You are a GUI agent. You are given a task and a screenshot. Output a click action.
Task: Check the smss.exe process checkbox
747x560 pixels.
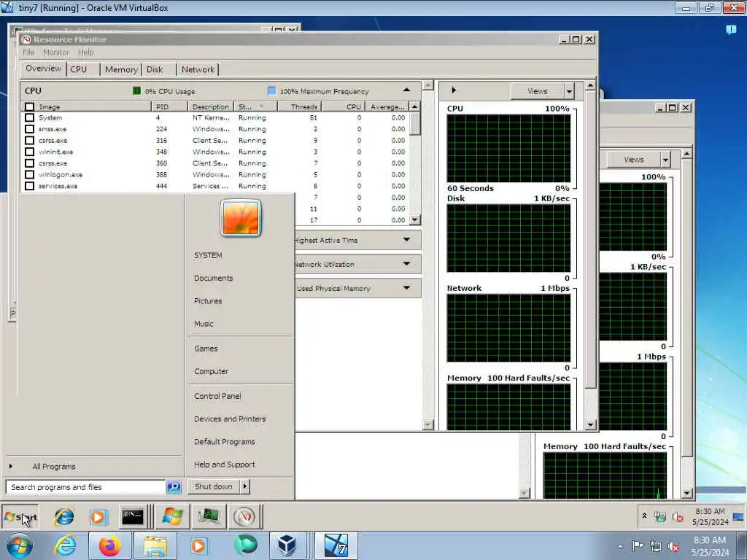[x=29, y=129]
